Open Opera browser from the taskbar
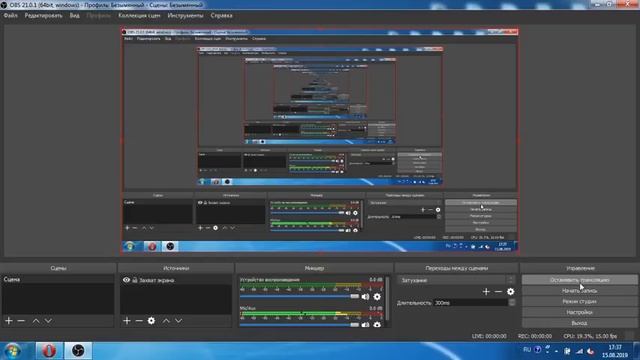The image size is (640, 360). tap(49, 351)
